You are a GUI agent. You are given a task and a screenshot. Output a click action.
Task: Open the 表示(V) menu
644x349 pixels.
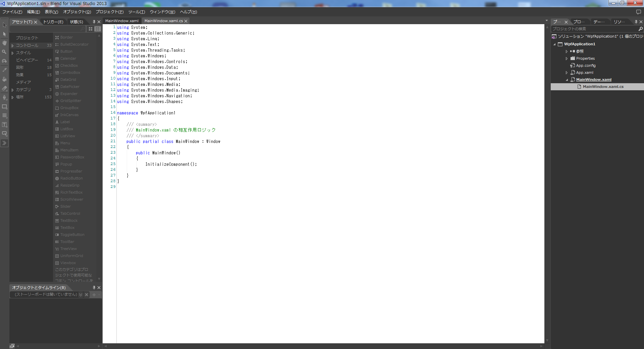[51, 12]
